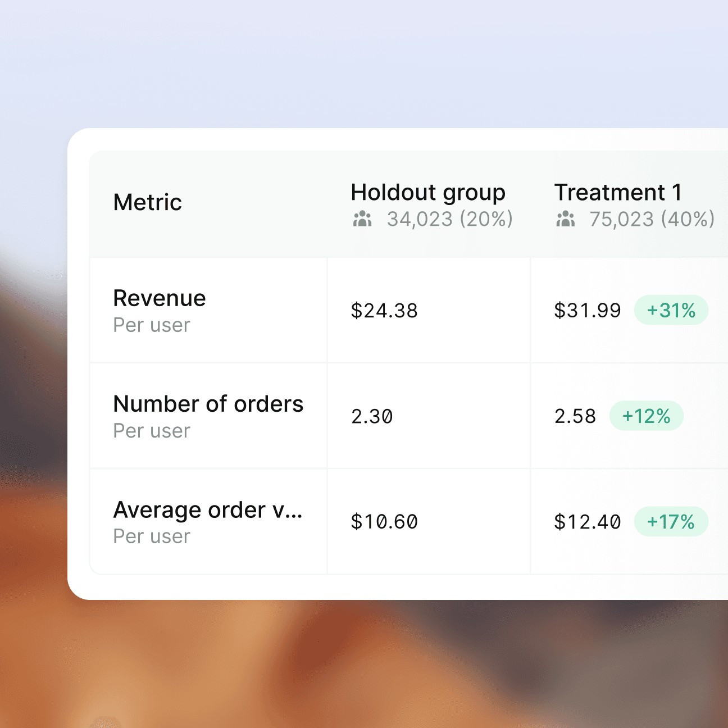The width and height of the screenshot is (728, 728).
Task: Click the +17% badge on Average order value row
Action: click(671, 522)
